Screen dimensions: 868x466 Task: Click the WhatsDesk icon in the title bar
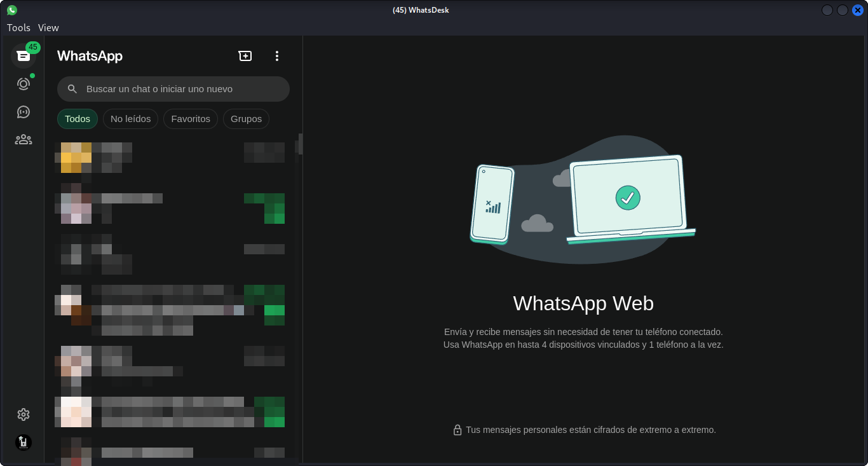pyautogui.click(x=12, y=10)
